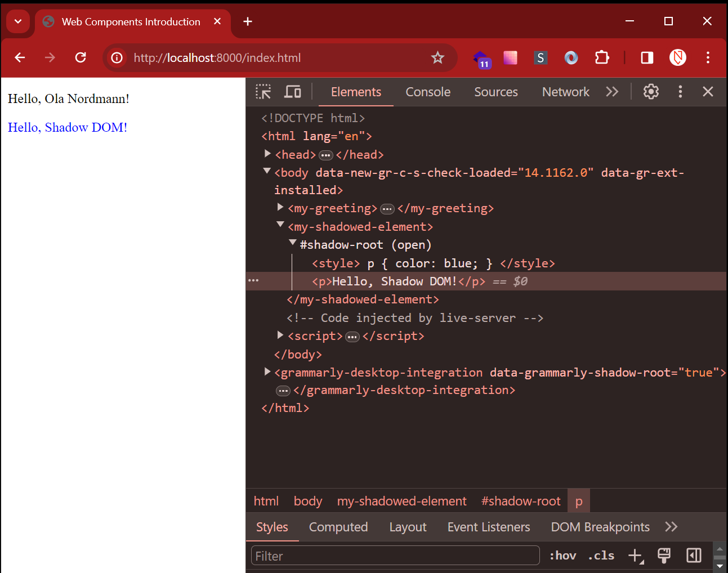Open the pink gradient extension icon
The height and width of the screenshot is (573, 728).
click(510, 57)
